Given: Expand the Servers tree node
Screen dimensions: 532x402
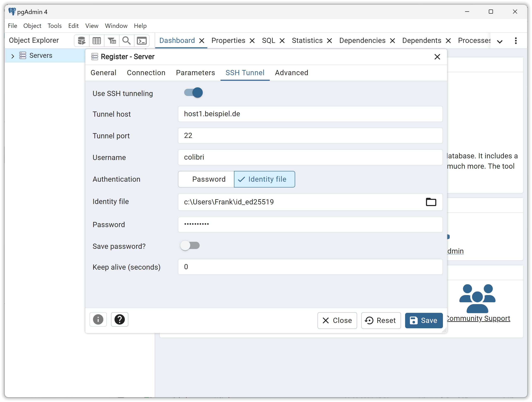Looking at the screenshot, I should click(x=13, y=56).
